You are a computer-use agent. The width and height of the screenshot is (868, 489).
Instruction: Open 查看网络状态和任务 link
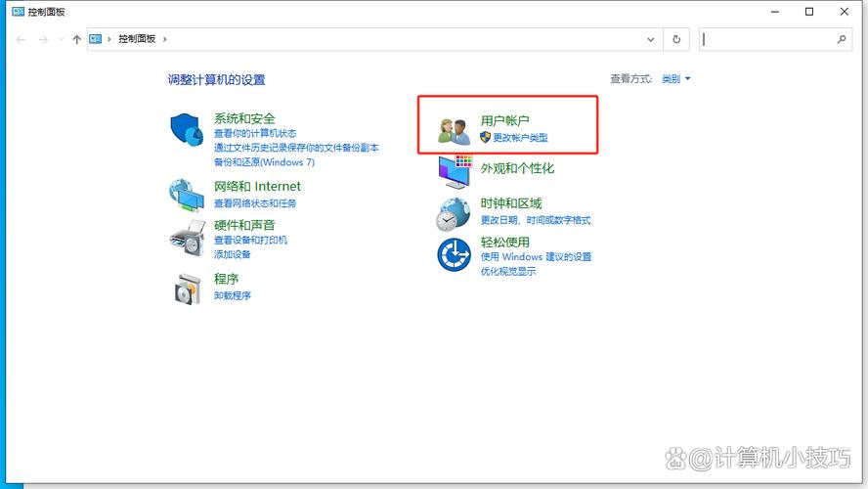254,203
